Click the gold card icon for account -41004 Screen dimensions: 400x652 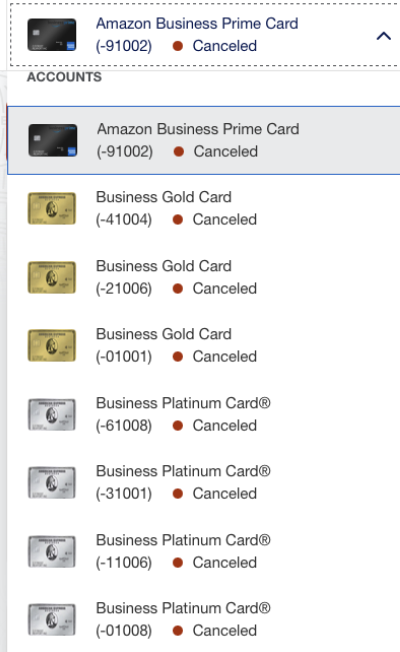click(x=52, y=208)
